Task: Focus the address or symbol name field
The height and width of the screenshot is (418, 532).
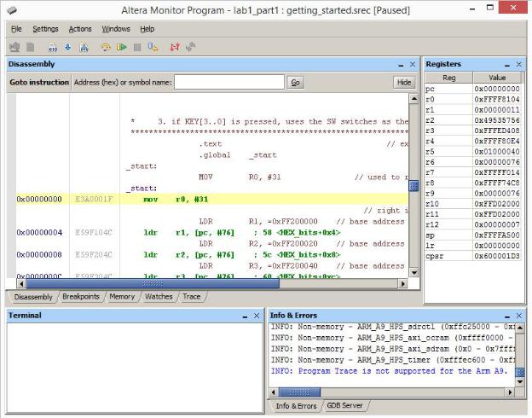Action: click(x=229, y=82)
